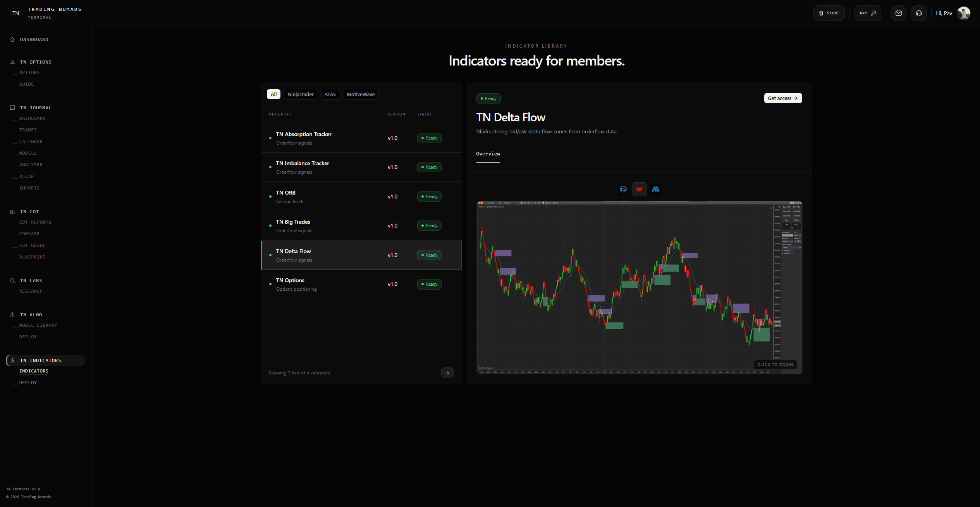
Task: Click page number 6 in list footer
Action: (x=447, y=372)
